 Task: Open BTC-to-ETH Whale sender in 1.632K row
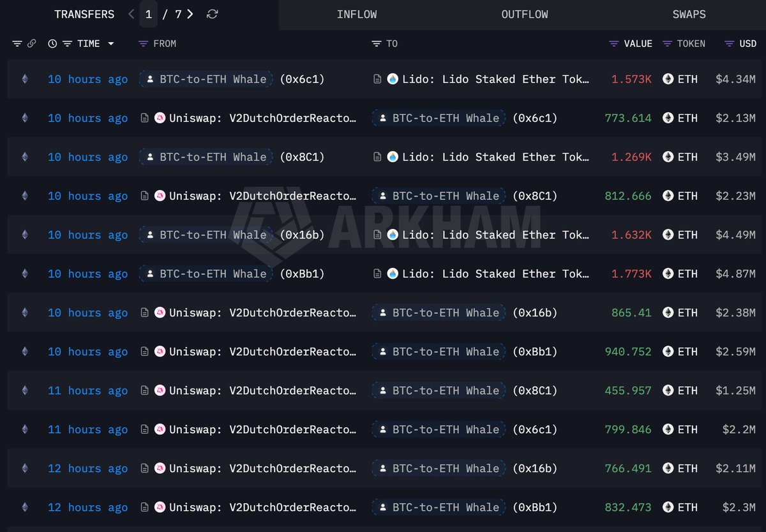click(x=206, y=235)
